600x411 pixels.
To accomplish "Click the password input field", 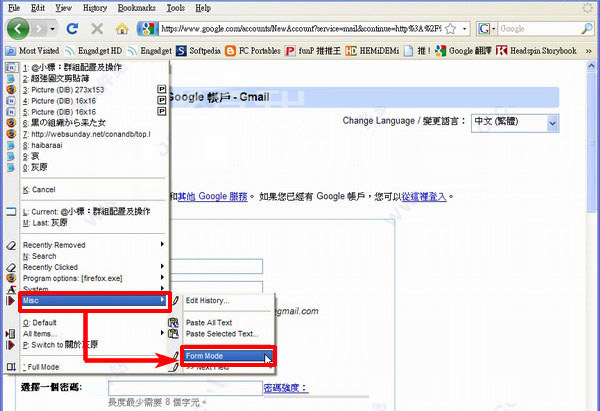I will [185, 388].
